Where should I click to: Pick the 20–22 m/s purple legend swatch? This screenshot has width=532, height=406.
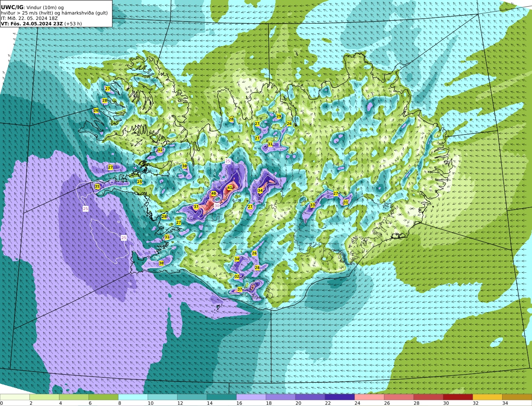(310, 397)
